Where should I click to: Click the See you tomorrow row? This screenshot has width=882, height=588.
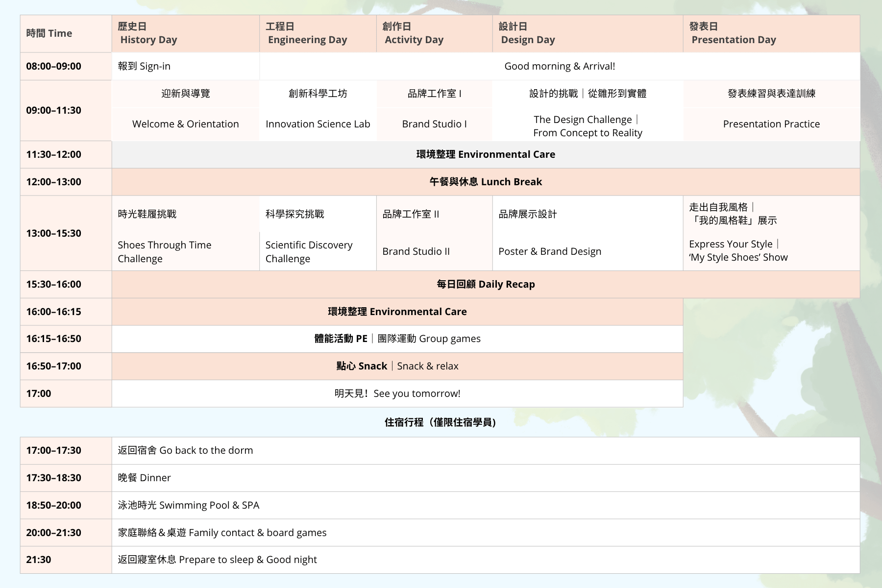pyautogui.click(x=397, y=393)
